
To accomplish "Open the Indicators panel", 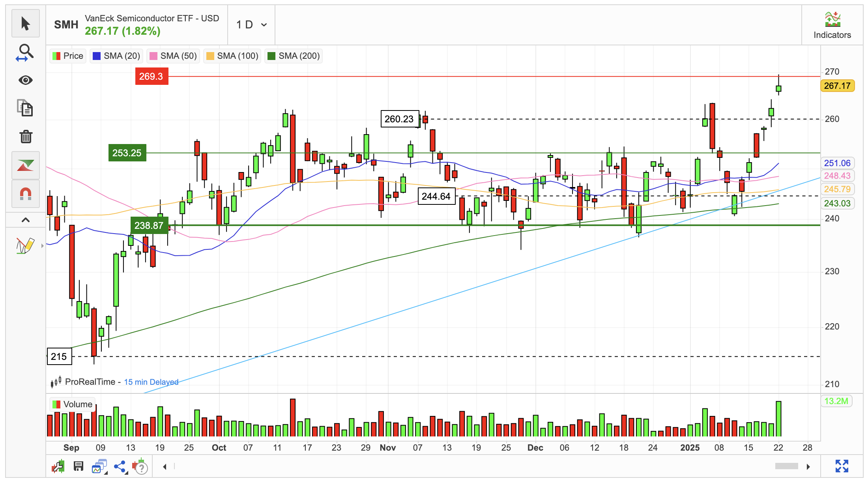I will pos(832,25).
